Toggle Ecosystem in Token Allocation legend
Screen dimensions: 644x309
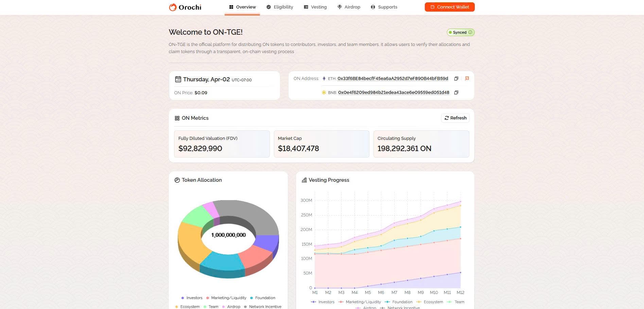point(188,307)
